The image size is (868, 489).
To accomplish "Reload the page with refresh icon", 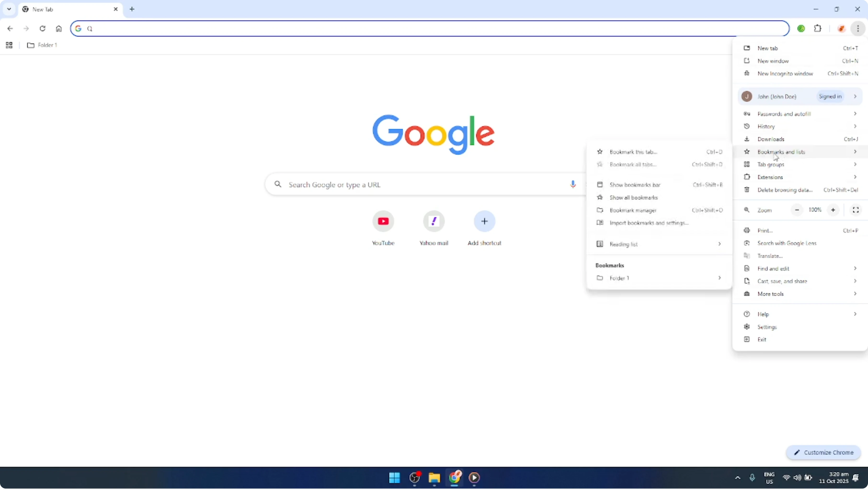I will tap(42, 29).
